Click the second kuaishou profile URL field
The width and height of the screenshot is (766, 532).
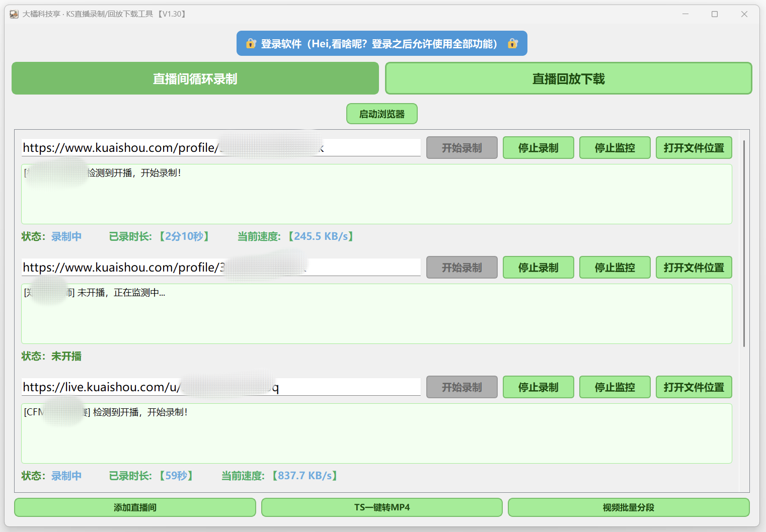[x=221, y=268]
